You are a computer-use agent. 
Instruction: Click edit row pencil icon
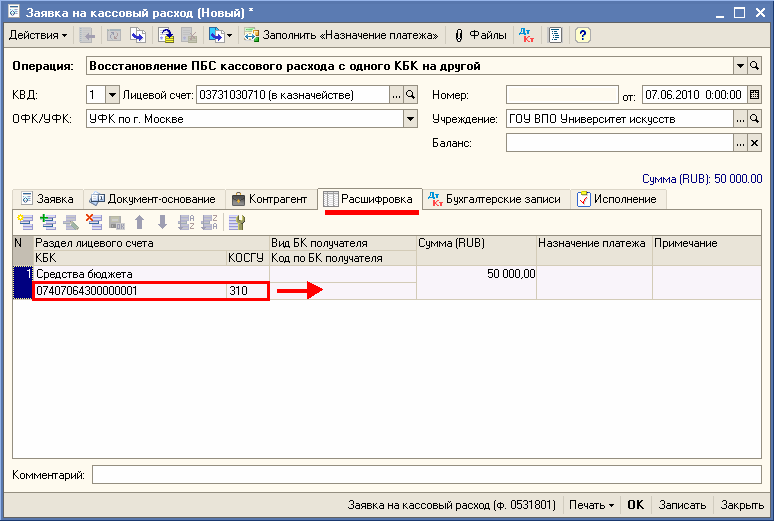click(x=71, y=223)
